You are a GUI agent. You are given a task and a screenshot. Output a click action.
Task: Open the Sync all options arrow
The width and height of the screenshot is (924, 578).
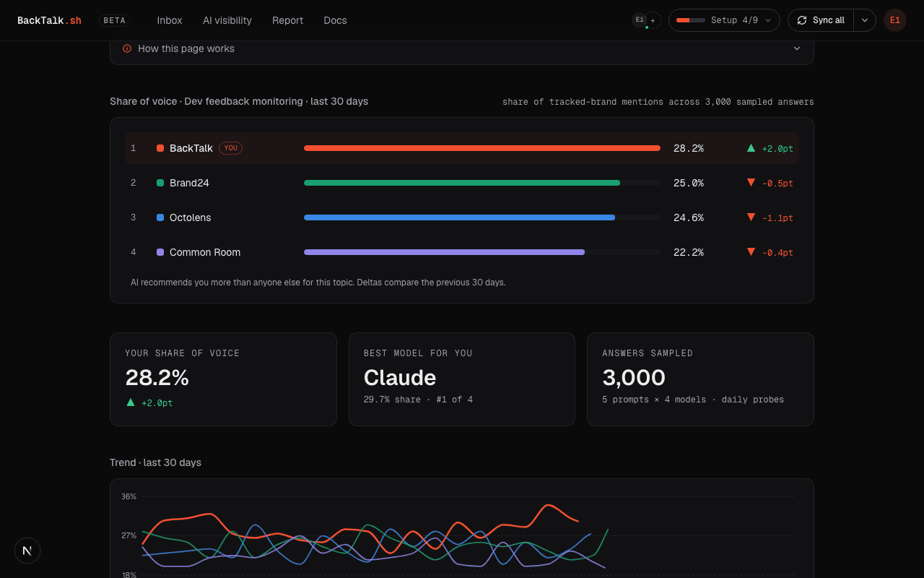[x=865, y=20]
